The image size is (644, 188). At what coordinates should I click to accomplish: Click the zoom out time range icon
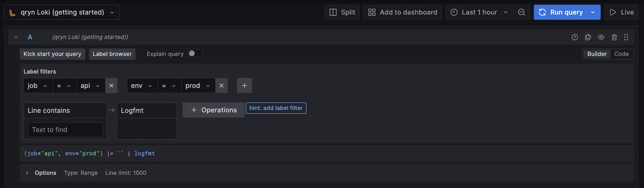click(x=521, y=12)
